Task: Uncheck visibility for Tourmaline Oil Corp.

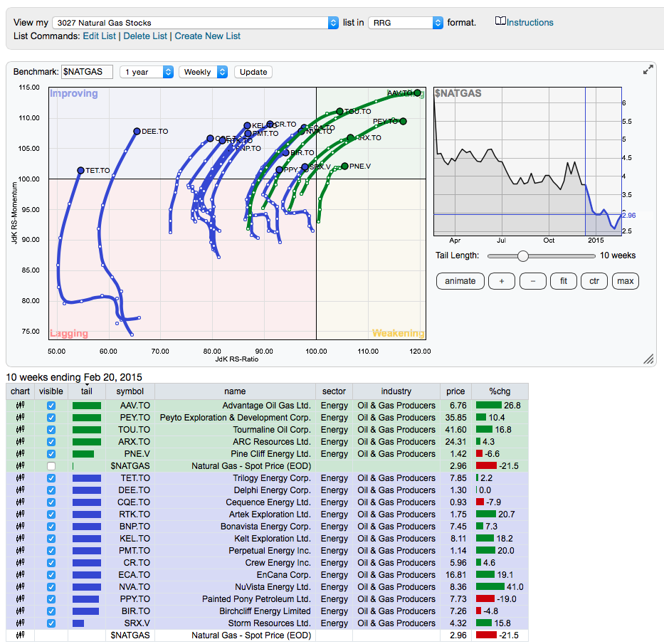Action: pyautogui.click(x=51, y=430)
